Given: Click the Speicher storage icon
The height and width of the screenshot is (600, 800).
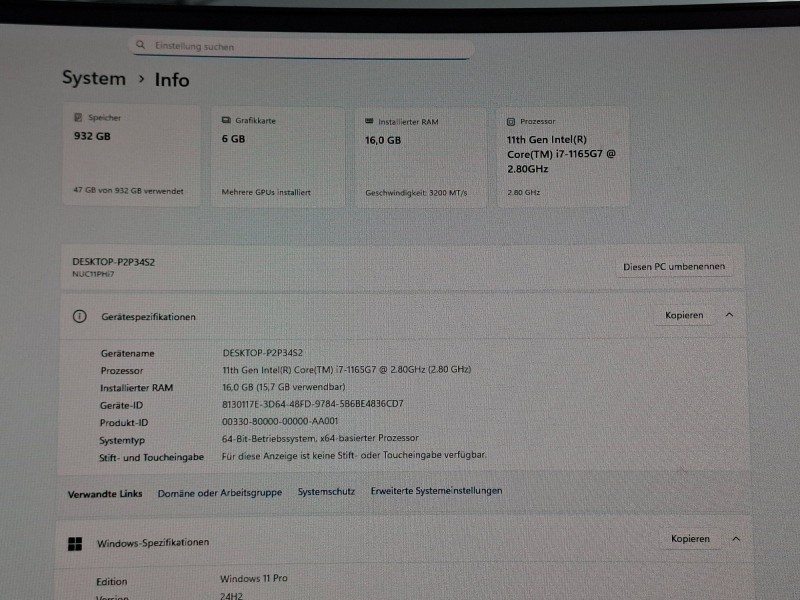Looking at the screenshot, I should [x=78, y=118].
